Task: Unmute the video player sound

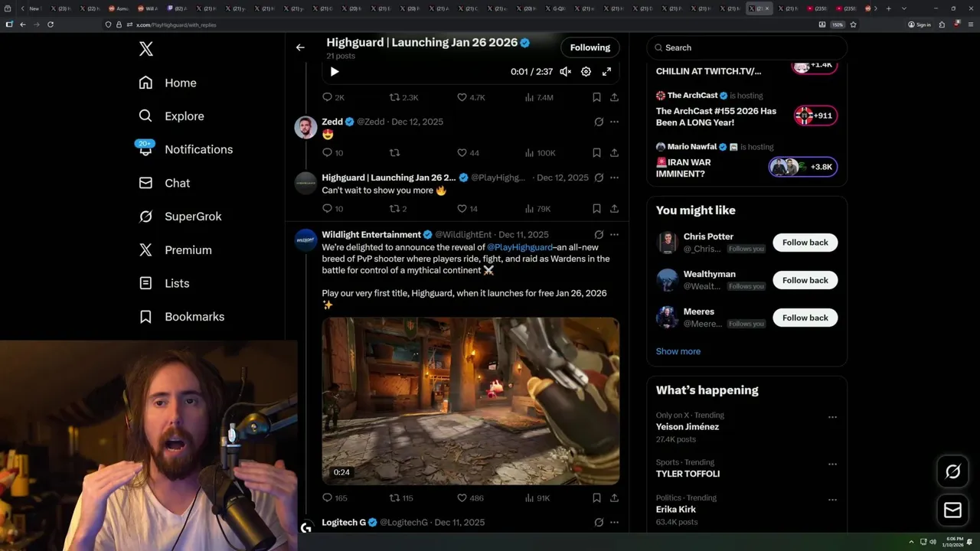Action: coord(565,71)
